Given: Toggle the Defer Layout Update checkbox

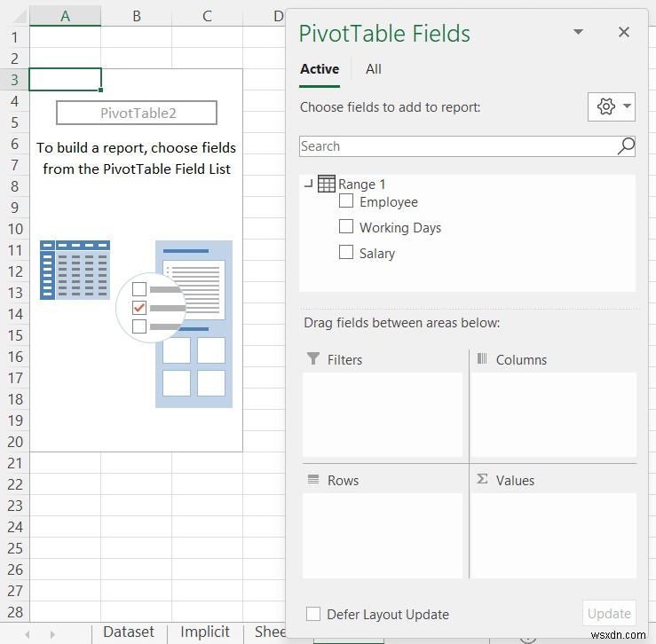Looking at the screenshot, I should 313,614.
